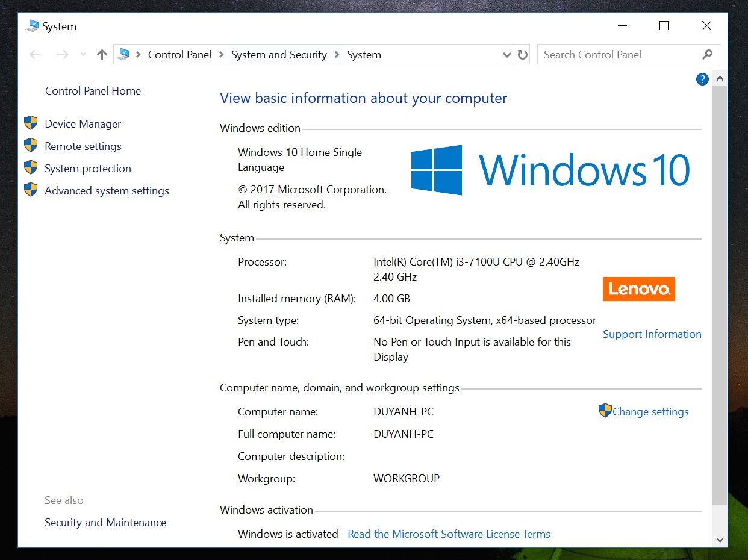The width and height of the screenshot is (748, 560).
Task: Open Help with the question mark icon
Action: (702, 79)
